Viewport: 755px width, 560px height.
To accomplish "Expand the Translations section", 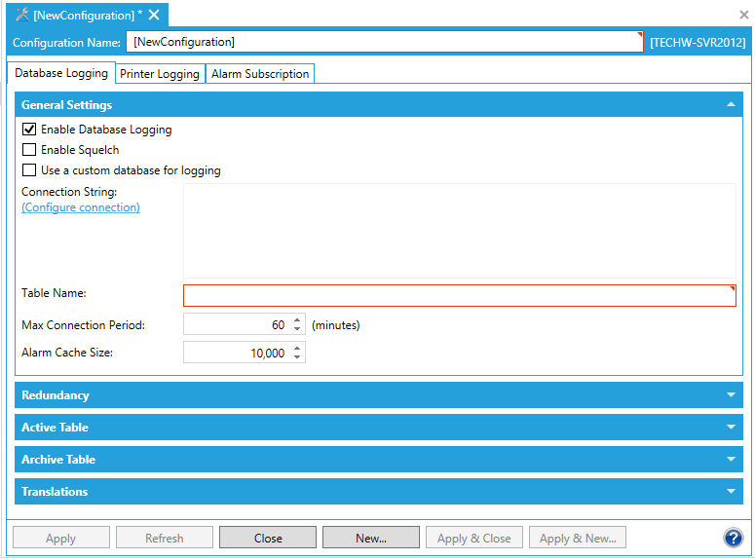I will (x=730, y=492).
